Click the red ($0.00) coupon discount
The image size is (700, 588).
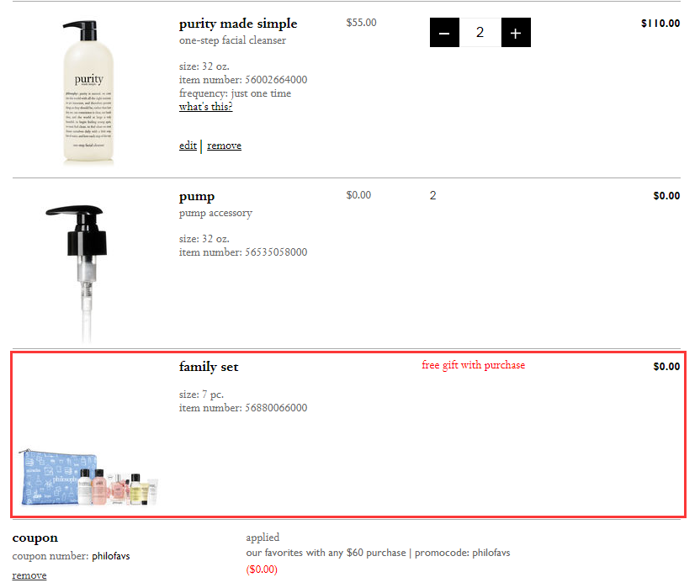(x=262, y=569)
